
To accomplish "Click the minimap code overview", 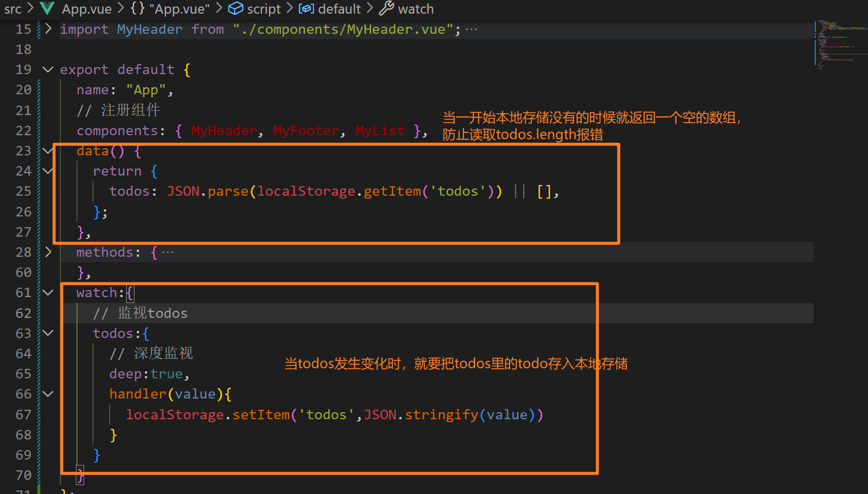I will [x=840, y=44].
